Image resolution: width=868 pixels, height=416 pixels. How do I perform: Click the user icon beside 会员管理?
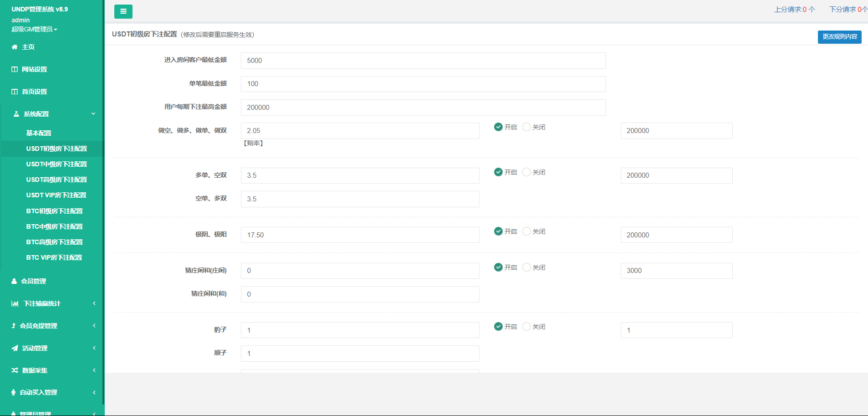click(x=14, y=281)
